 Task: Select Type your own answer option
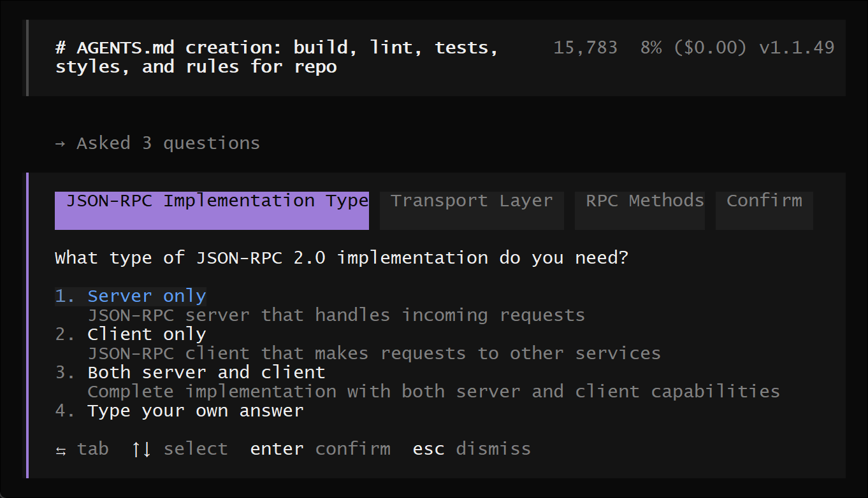click(180, 411)
